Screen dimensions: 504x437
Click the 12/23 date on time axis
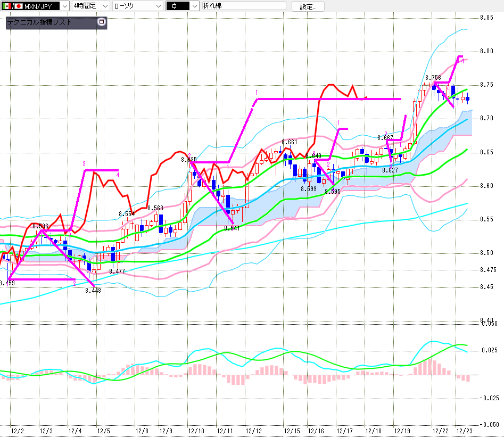click(x=465, y=431)
